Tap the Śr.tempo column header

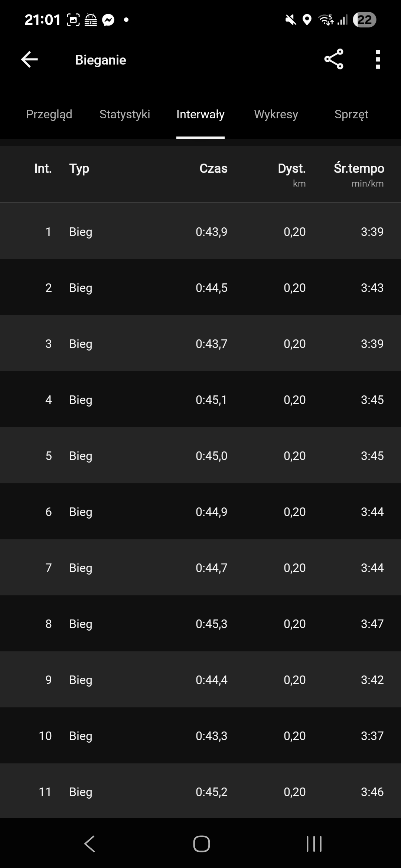pos(359,169)
